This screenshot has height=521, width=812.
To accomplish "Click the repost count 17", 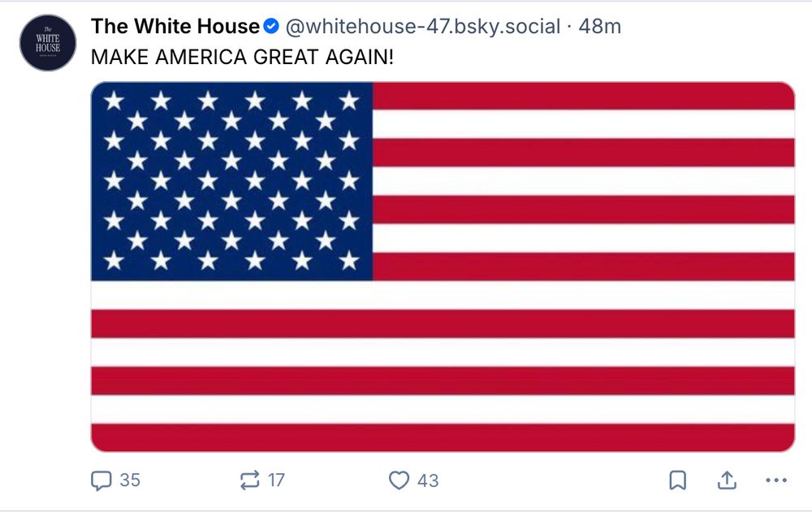I will (x=277, y=480).
